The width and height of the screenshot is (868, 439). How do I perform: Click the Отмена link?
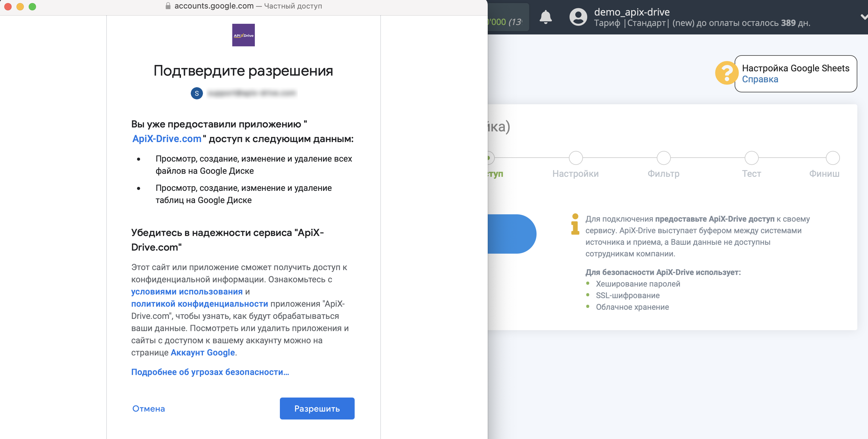[x=149, y=409]
